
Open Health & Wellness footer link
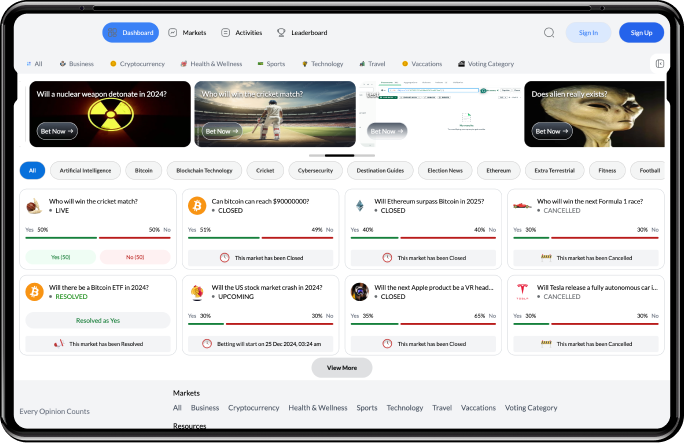click(318, 408)
